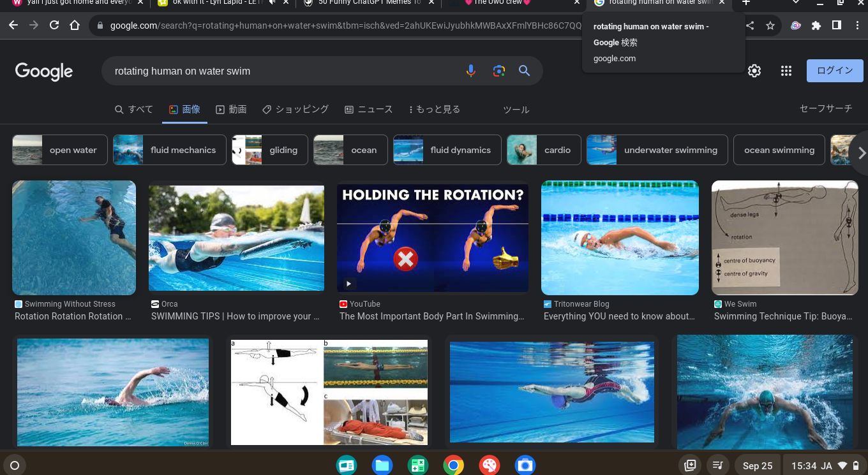Open Google settings gear icon

pos(754,71)
